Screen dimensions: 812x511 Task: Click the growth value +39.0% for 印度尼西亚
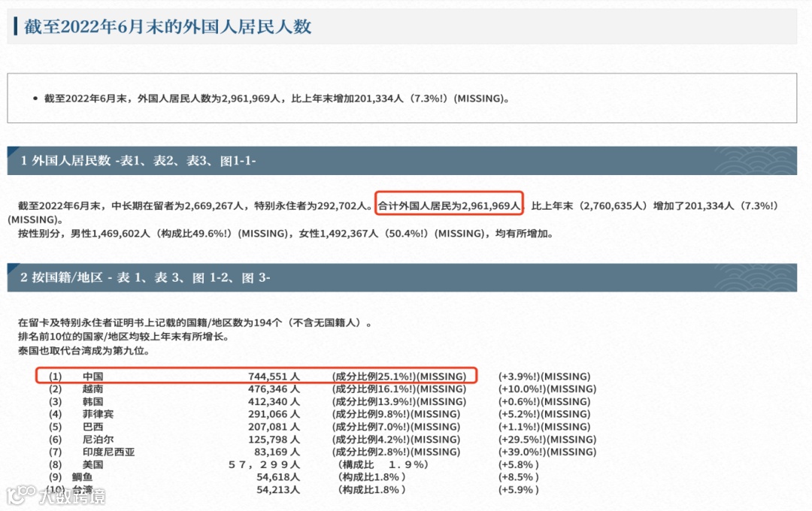pos(547,452)
